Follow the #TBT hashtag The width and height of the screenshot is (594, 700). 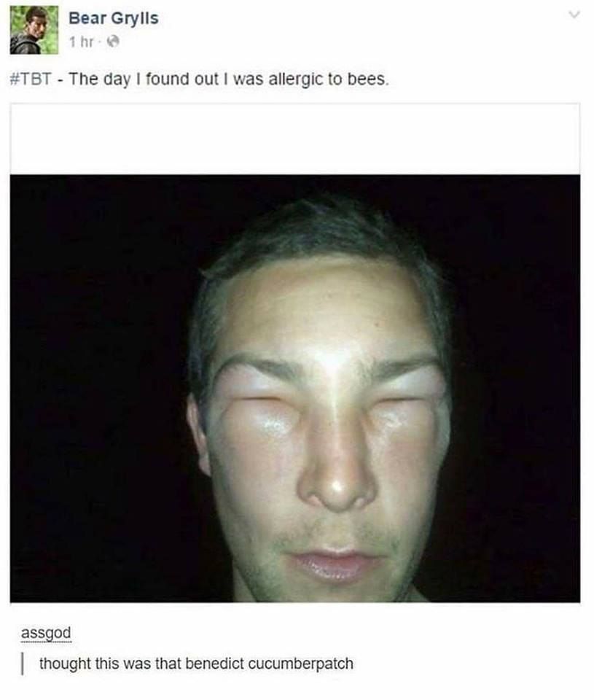31,79
